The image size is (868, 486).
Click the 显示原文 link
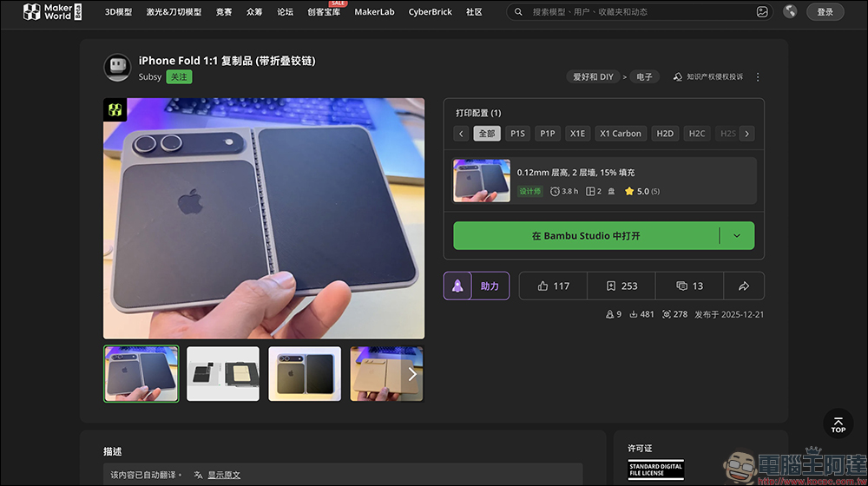coord(224,475)
